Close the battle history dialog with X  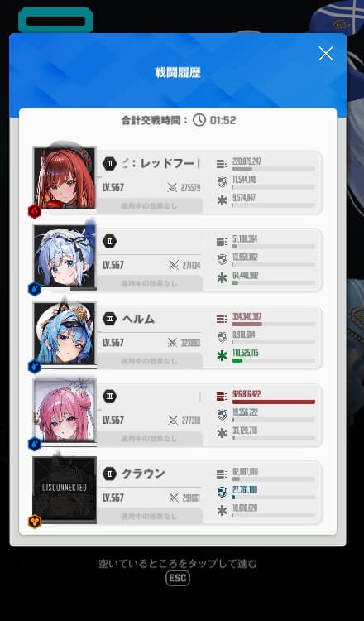coord(326,53)
